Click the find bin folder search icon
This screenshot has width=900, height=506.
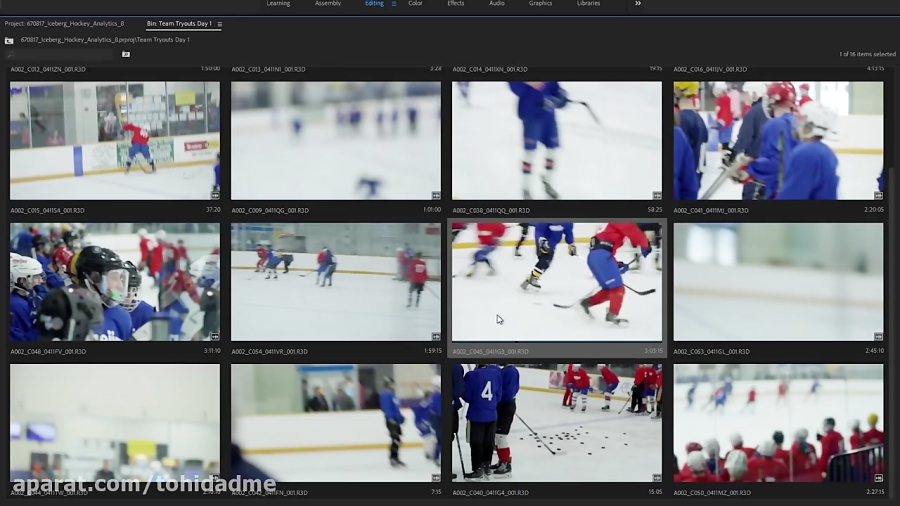coord(126,54)
